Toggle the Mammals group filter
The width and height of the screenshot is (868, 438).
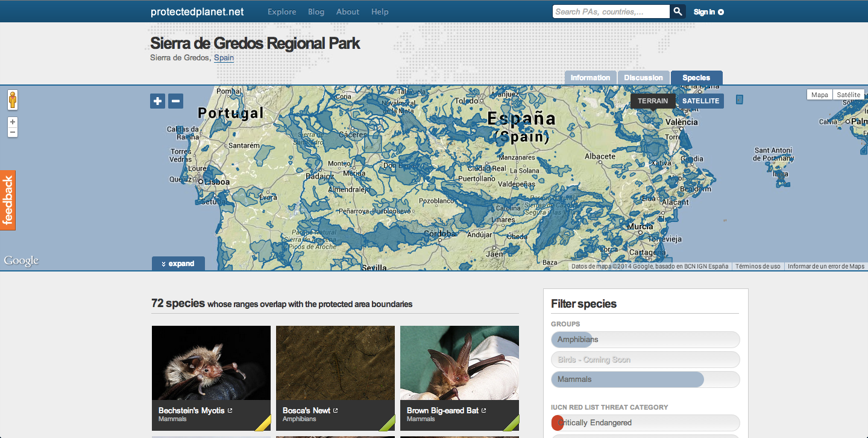click(x=645, y=379)
